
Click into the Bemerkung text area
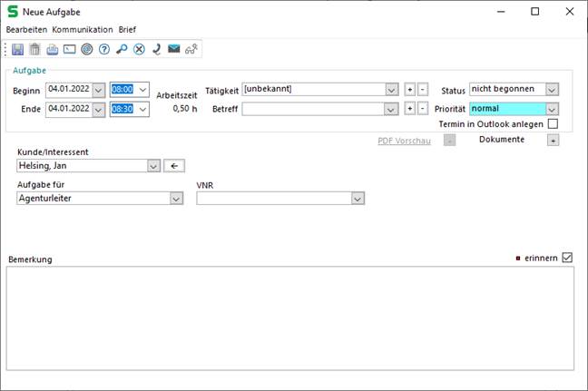click(290, 318)
